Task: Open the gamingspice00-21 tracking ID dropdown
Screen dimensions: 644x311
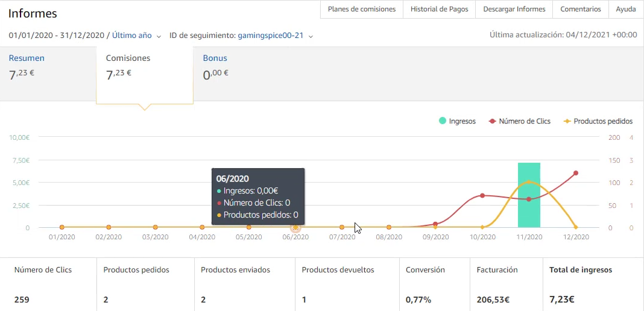Action: coord(275,36)
